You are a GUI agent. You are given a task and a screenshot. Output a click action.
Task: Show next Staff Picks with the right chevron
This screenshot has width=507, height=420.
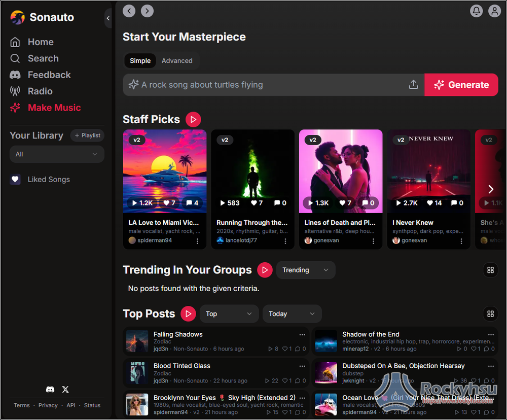coord(491,189)
